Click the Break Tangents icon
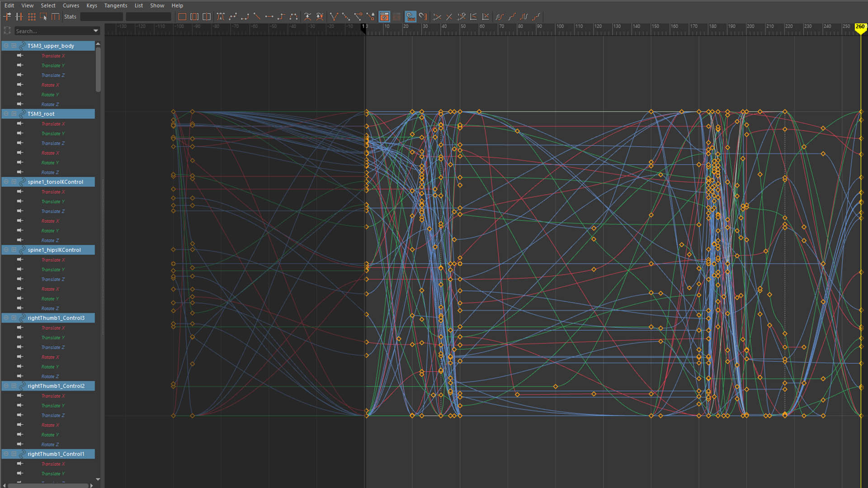Image resolution: width=868 pixels, height=488 pixels. [x=334, y=17]
